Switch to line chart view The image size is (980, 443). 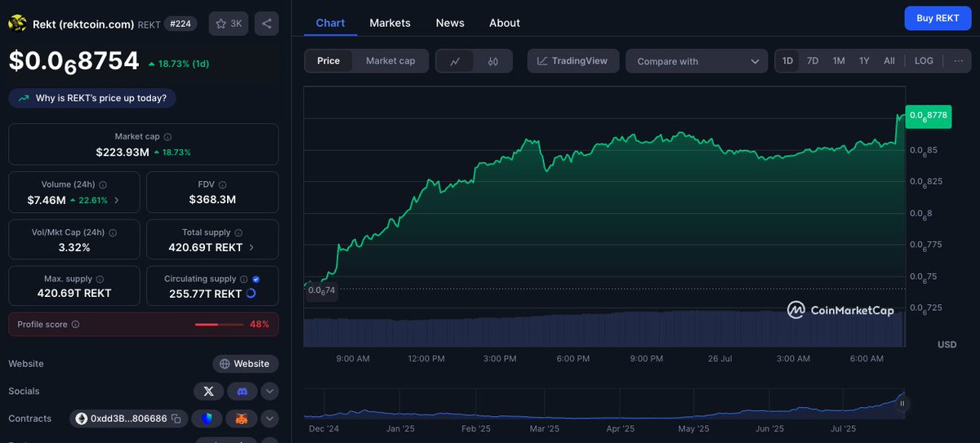point(455,61)
